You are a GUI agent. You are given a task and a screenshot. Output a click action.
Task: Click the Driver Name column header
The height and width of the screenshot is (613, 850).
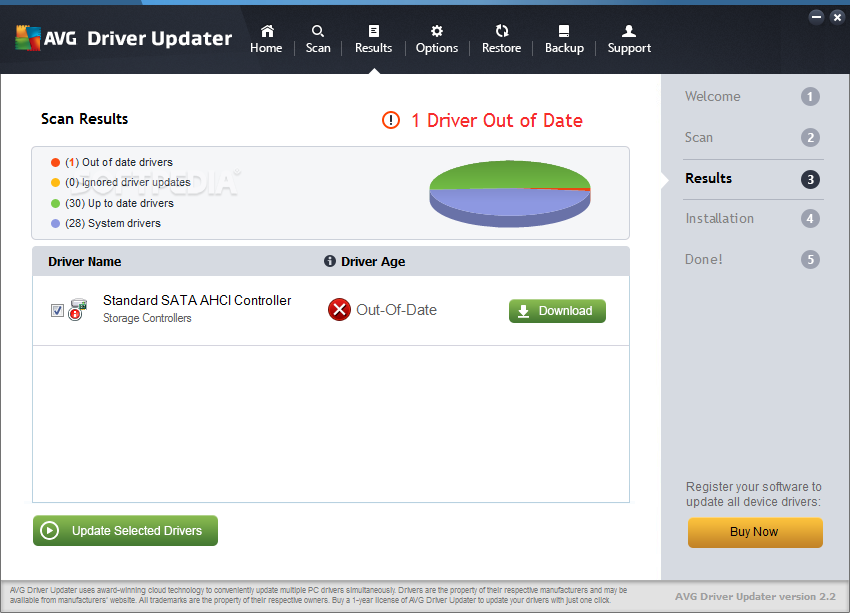click(85, 262)
